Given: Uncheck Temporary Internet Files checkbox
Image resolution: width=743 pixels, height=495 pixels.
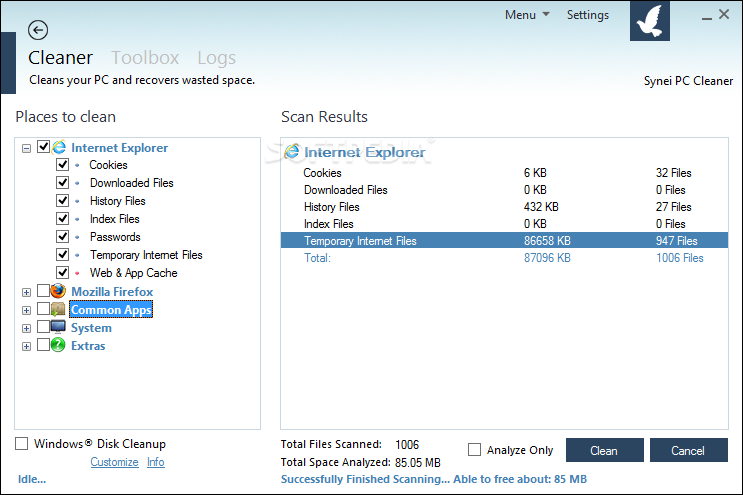Looking at the screenshot, I should 63,255.
